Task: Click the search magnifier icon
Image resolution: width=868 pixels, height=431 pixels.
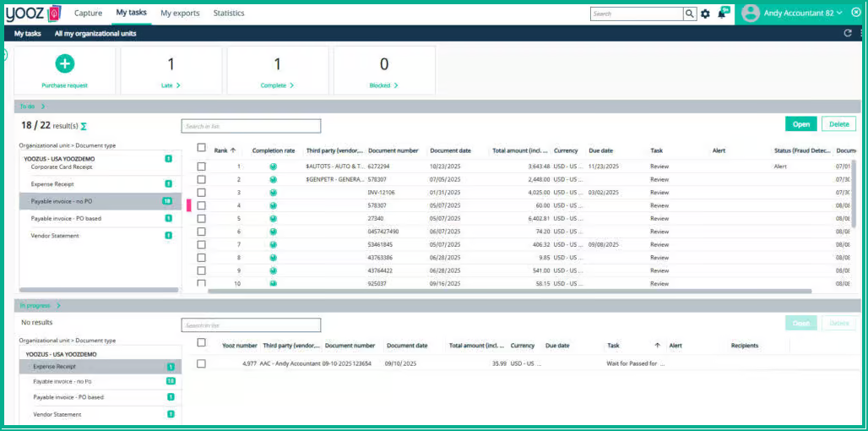Action: coord(690,14)
